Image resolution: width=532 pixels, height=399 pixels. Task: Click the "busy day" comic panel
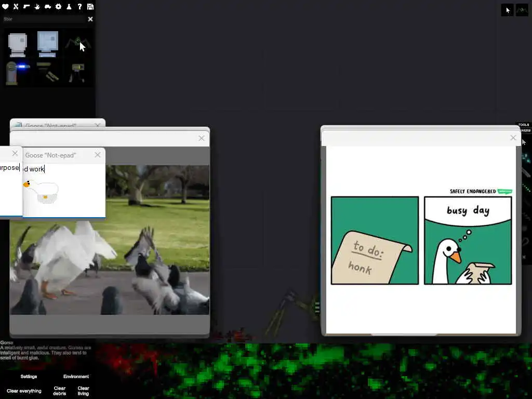[x=468, y=240]
